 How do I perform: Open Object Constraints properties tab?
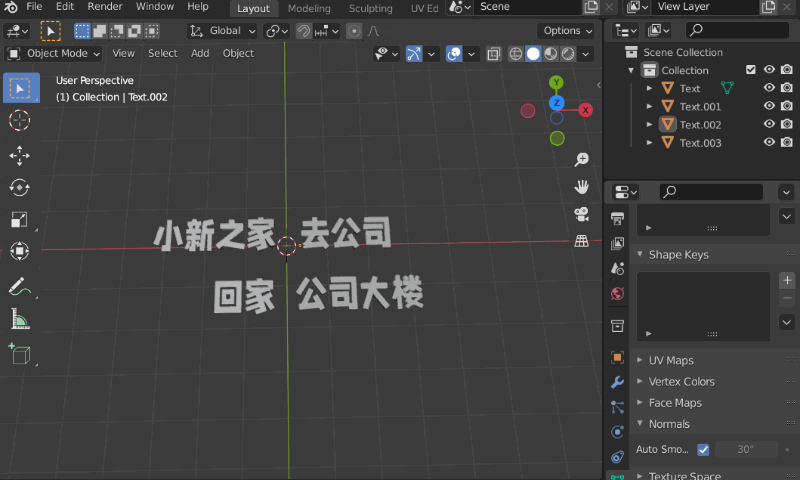617,457
